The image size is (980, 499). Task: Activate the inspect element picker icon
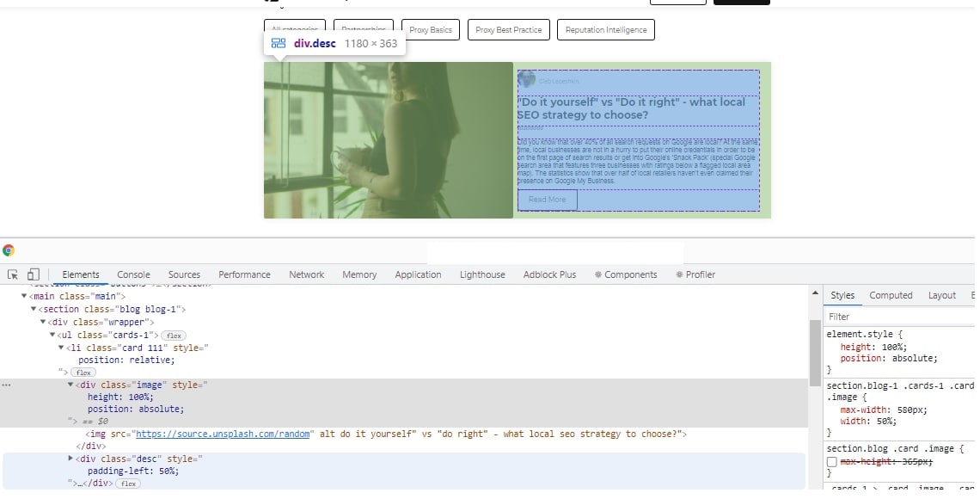[13, 274]
